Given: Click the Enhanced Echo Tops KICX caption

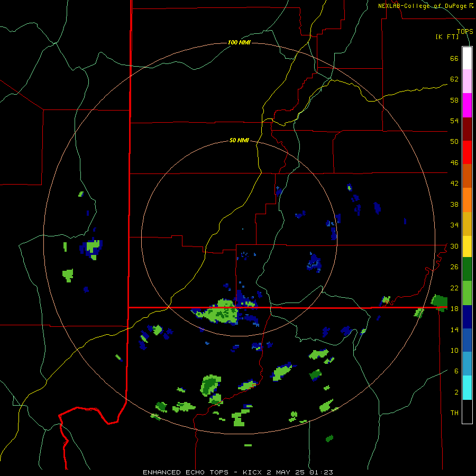Looking at the screenshot, I should click(238, 472).
